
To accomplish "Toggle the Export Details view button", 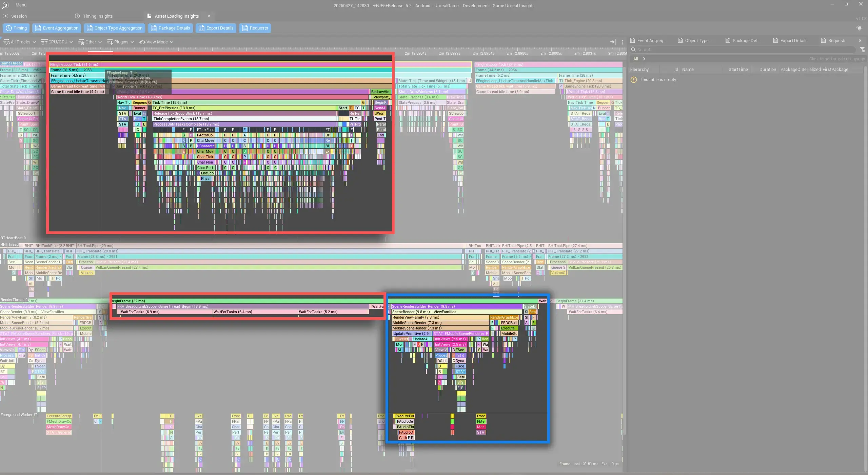I will tap(216, 28).
